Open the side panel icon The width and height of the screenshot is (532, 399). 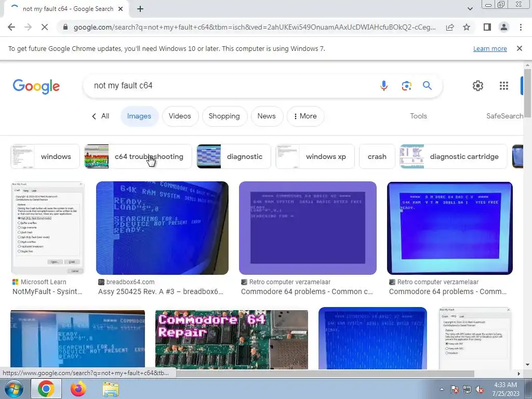click(487, 27)
